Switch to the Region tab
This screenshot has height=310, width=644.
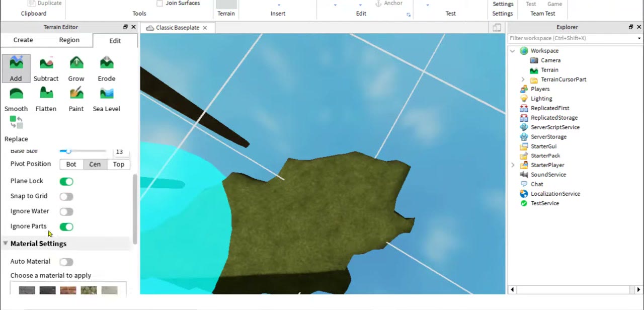[69, 40]
